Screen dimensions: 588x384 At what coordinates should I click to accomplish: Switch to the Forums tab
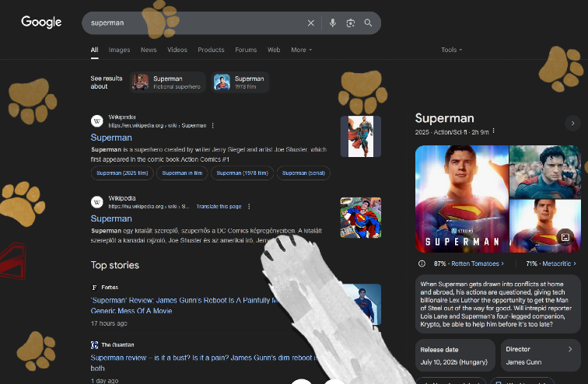point(246,50)
